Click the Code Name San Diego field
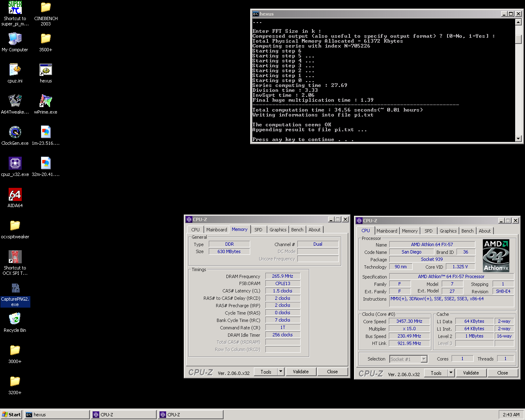The height and width of the screenshot is (420, 525). [x=411, y=252]
